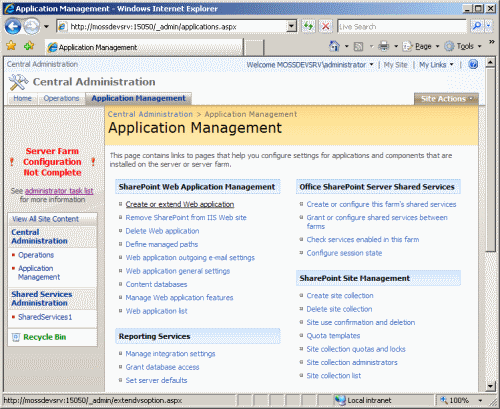Click the empty new tab button
This screenshot has height=409, width=500.
(x=254, y=47)
